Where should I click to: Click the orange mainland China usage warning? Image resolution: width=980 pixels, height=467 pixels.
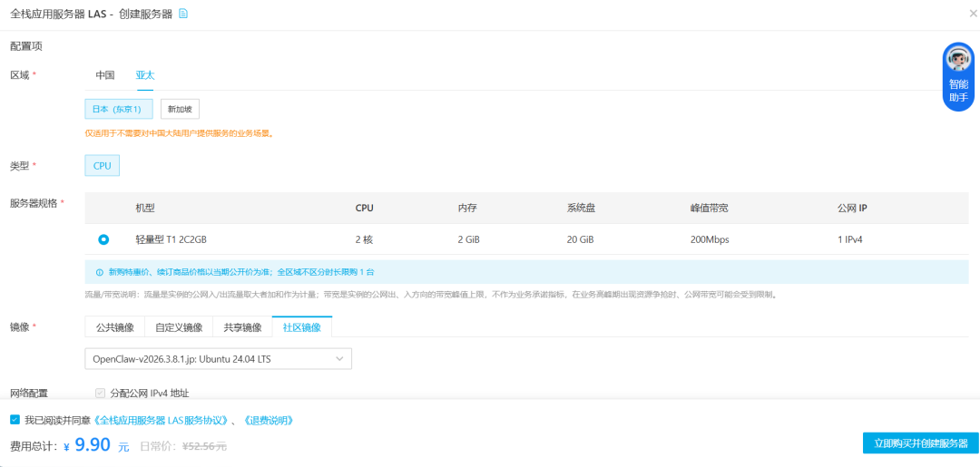[180, 133]
